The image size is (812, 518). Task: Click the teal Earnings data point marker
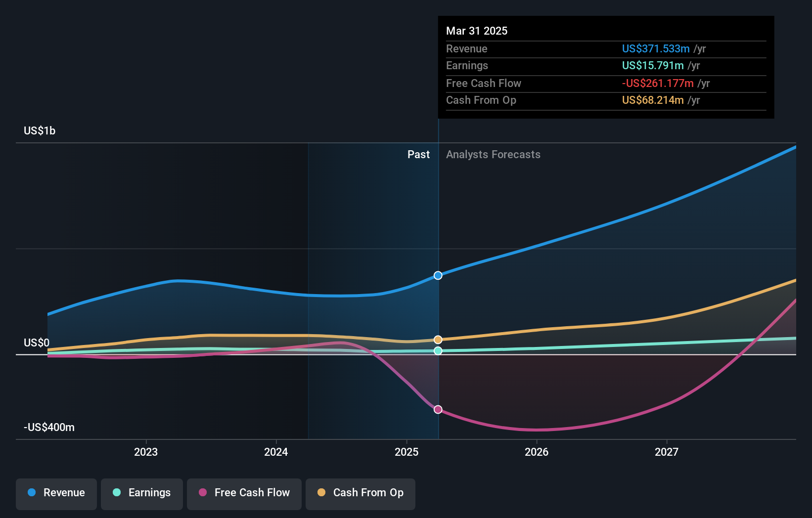(x=438, y=351)
